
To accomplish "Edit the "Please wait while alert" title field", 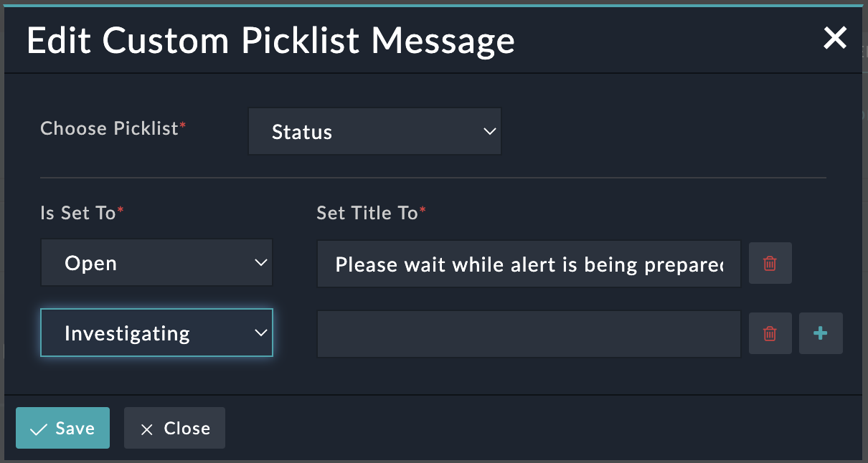I will [528, 264].
